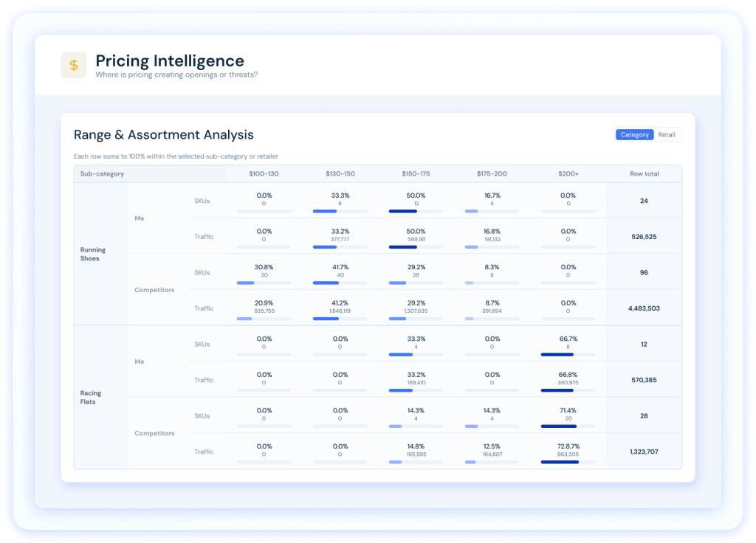Select the Racing Flats sub-category label
The width and height of the screenshot is (756, 543).
pyautogui.click(x=91, y=398)
